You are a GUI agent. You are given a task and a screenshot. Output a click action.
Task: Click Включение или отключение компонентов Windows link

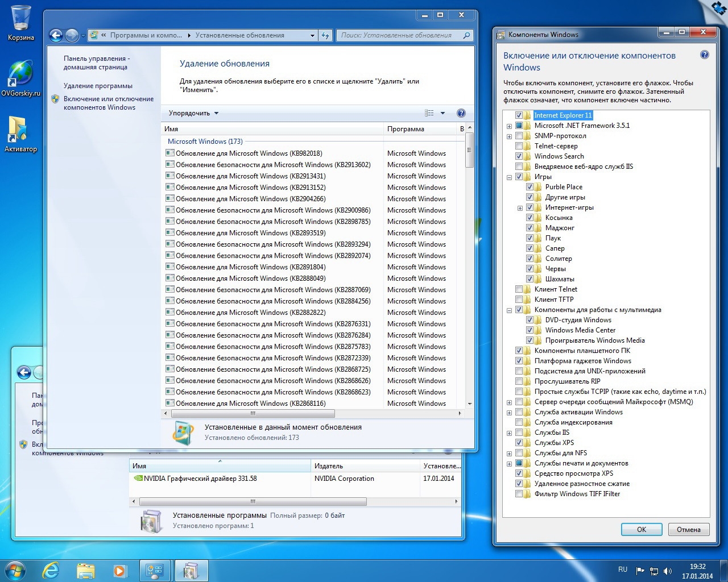point(108,103)
